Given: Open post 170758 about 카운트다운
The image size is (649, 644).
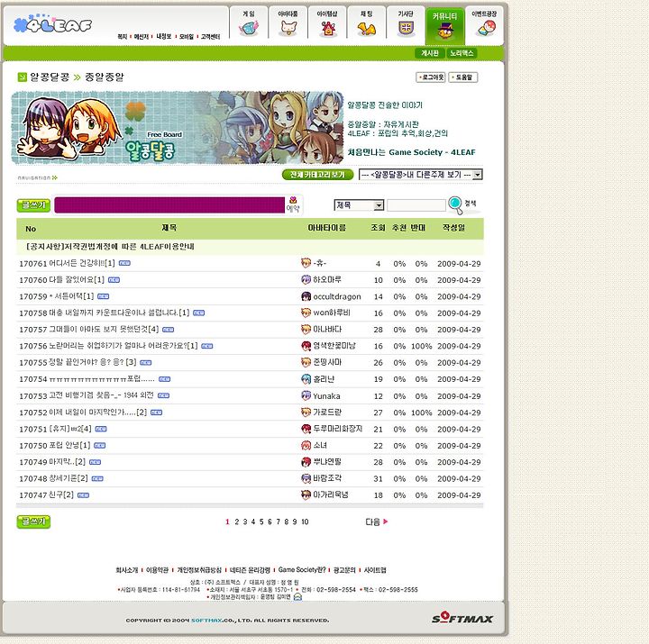Looking at the screenshot, I should [119, 313].
